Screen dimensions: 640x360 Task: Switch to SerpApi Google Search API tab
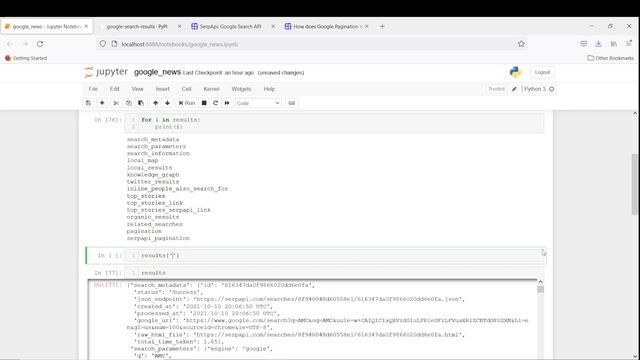pyautogui.click(x=230, y=27)
